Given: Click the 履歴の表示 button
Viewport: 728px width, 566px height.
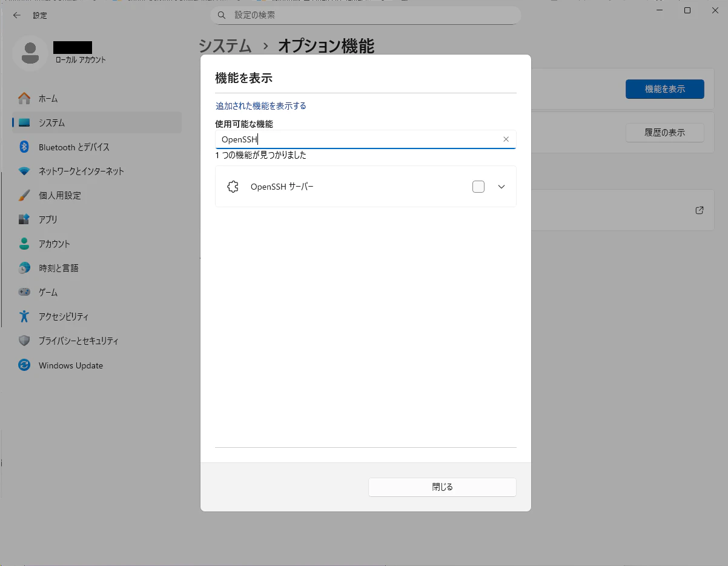Looking at the screenshot, I should pos(665,133).
